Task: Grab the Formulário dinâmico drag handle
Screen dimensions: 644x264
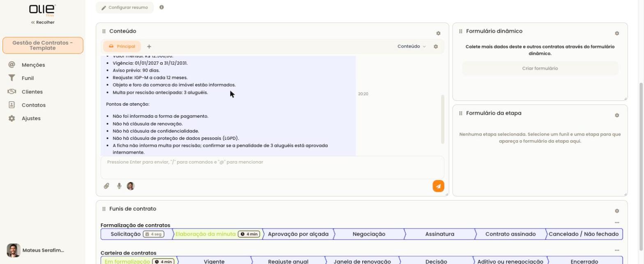Action: pos(461,31)
